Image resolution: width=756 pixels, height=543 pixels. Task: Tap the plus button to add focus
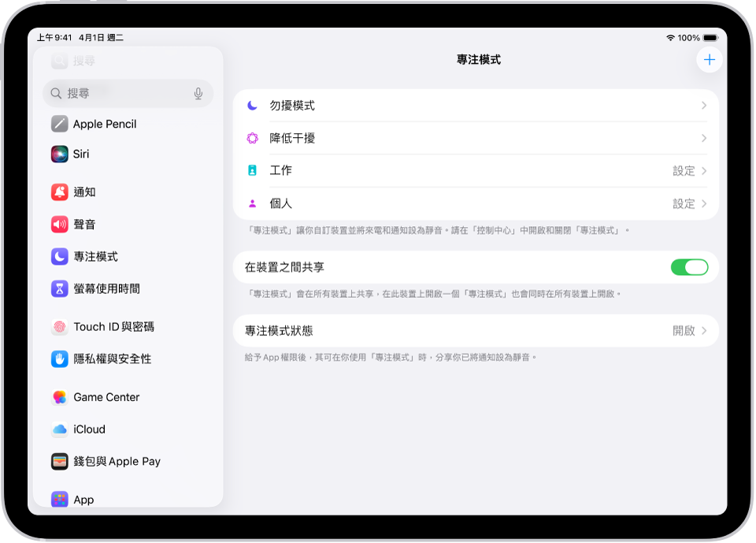pyautogui.click(x=710, y=60)
